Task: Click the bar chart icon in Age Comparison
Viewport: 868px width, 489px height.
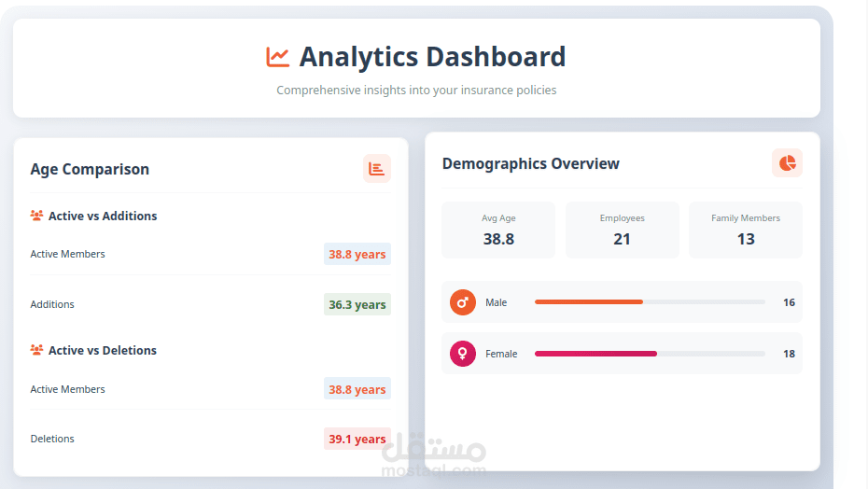Action: tap(377, 168)
